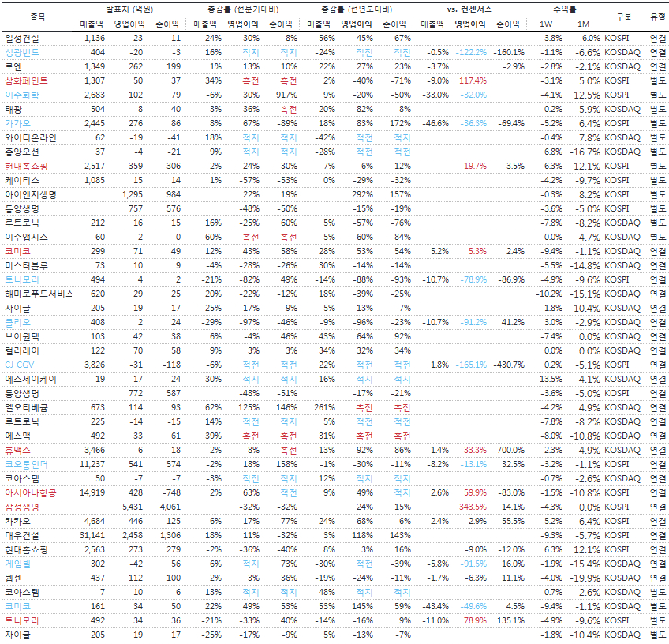Click the 해마로푸드서비스 stock name
Image resolution: width=669 pixels, height=644 pixels.
[39, 294]
